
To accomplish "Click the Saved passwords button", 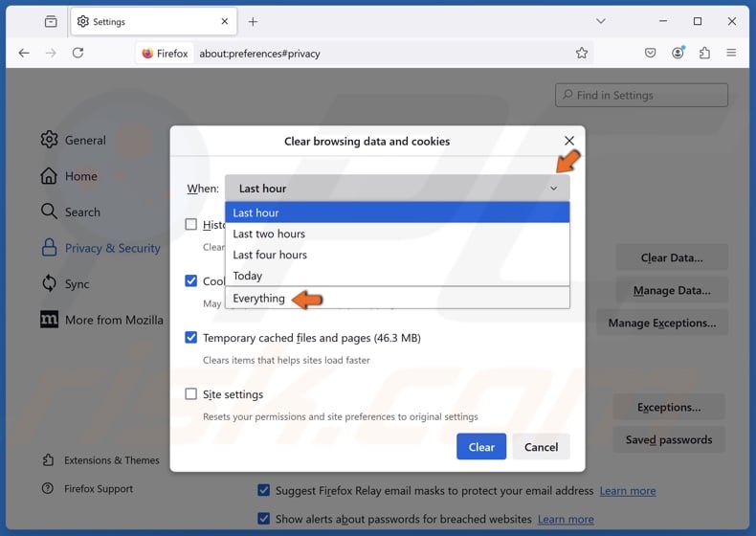I will tap(669, 439).
